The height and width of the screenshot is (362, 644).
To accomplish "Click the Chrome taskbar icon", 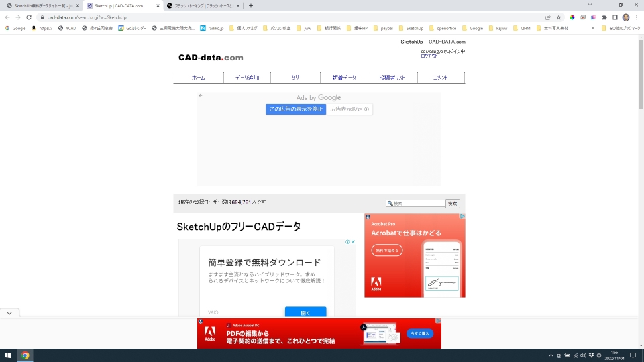I will [25, 355].
